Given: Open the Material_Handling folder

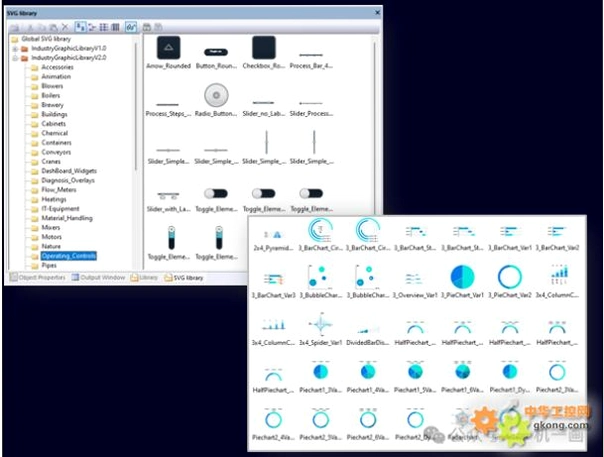Looking at the screenshot, I should coord(67,218).
